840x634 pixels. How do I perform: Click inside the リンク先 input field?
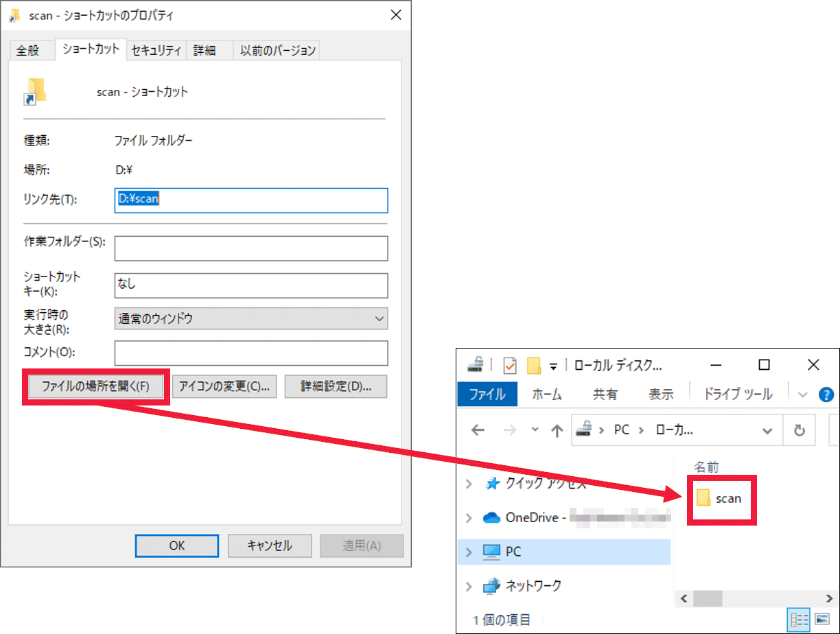point(250,200)
